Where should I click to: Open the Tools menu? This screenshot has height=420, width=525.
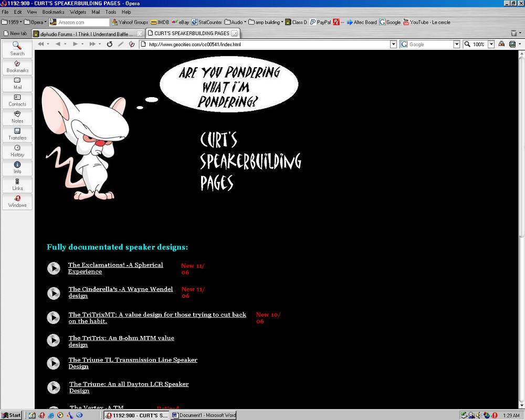pyautogui.click(x=111, y=12)
